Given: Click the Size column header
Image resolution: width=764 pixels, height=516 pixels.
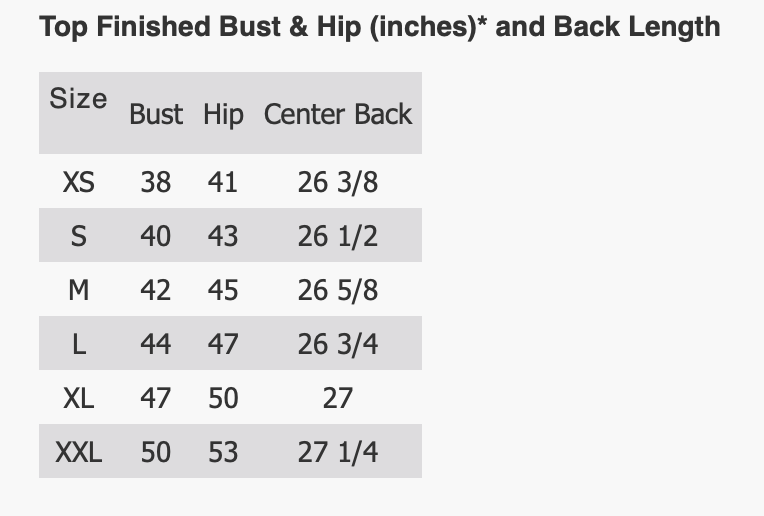Looking at the screenshot, I should (x=78, y=99).
